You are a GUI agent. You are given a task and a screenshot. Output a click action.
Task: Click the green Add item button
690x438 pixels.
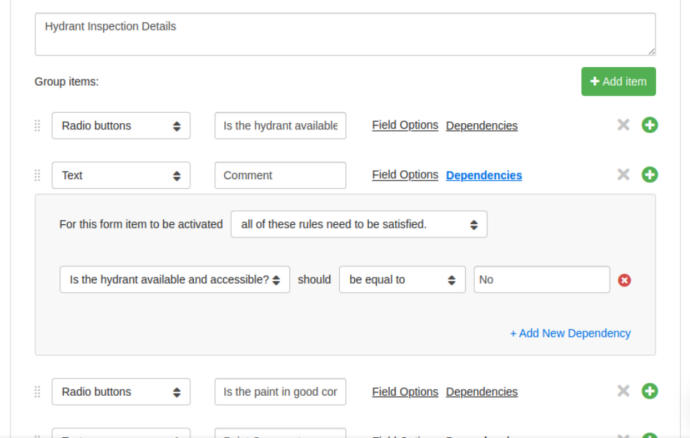[618, 81]
